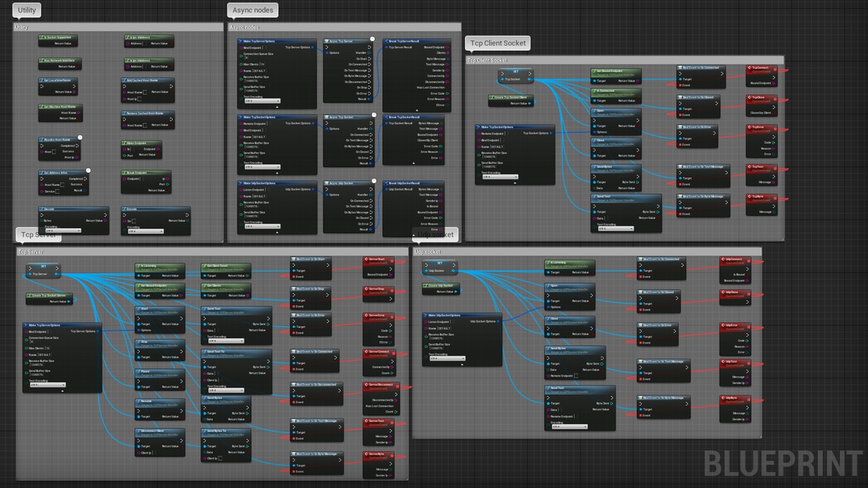The width and height of the screenshot is (868, 488).
Task: Open Text Encoding dropdown on Decode node
Action: 63,230
